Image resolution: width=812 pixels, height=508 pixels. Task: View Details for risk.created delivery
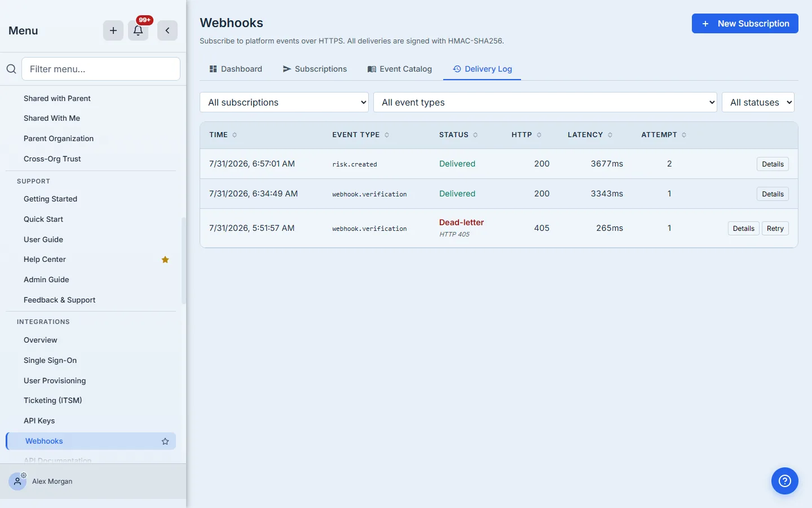[x=773, y=164]
